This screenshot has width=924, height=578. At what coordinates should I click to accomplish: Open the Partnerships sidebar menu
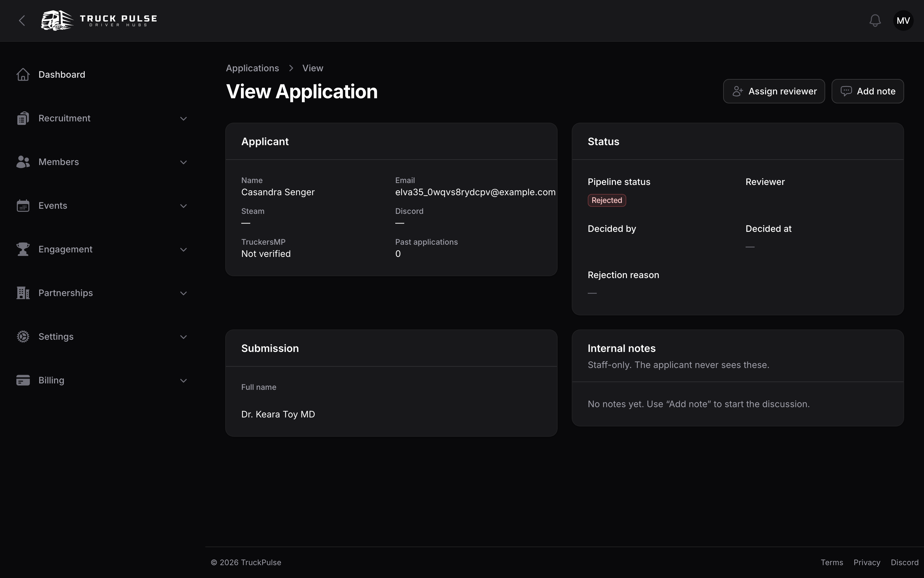click(102, 293)
